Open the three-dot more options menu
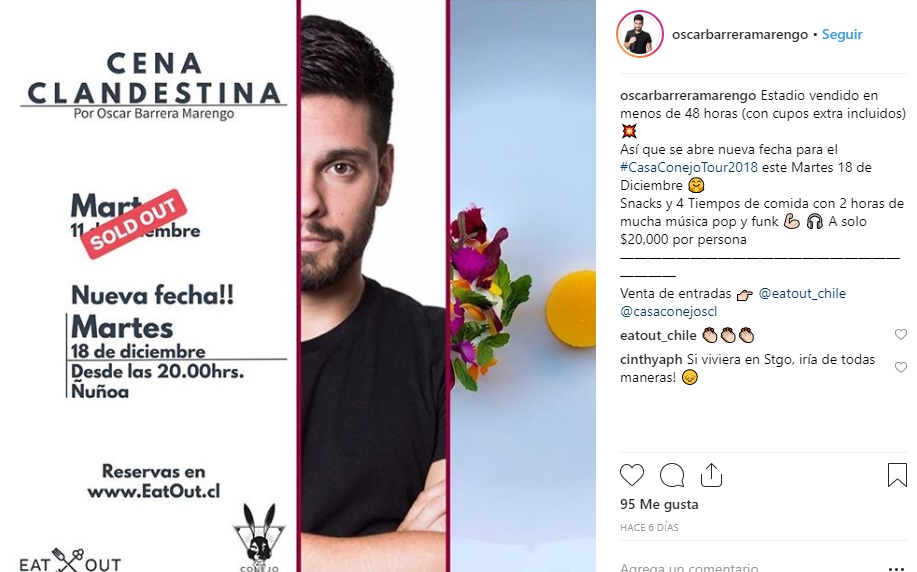 pyautogui.click(x=896, y=568)
